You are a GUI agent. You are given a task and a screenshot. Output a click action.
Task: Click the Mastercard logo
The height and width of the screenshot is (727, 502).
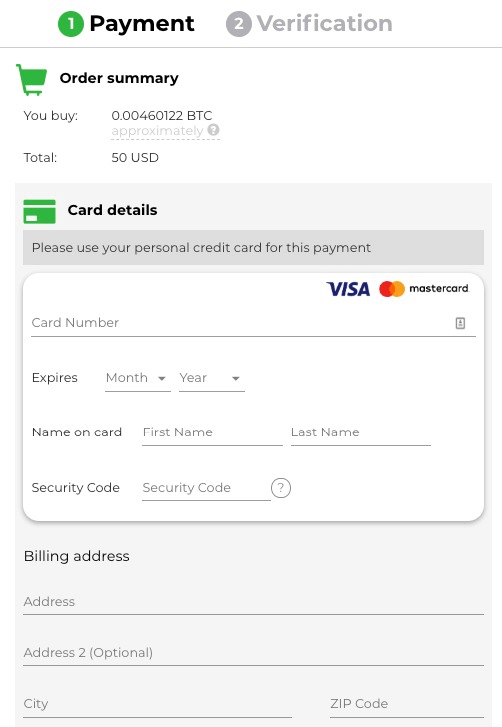click(424, 289)
